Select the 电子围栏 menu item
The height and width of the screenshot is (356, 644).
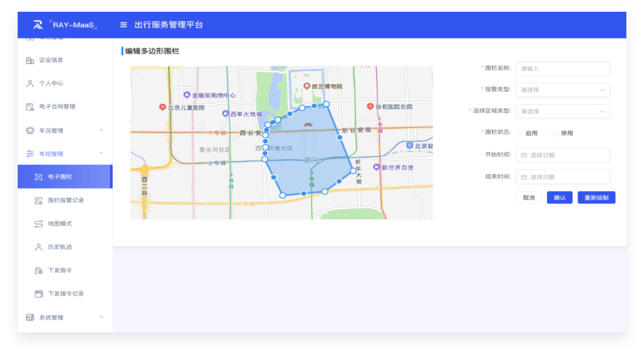[x=59, y=177]
